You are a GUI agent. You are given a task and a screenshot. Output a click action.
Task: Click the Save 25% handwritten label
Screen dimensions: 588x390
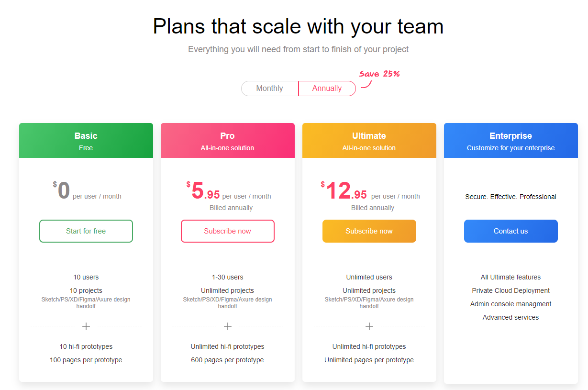pyautogui.click(x=379, y=74)
